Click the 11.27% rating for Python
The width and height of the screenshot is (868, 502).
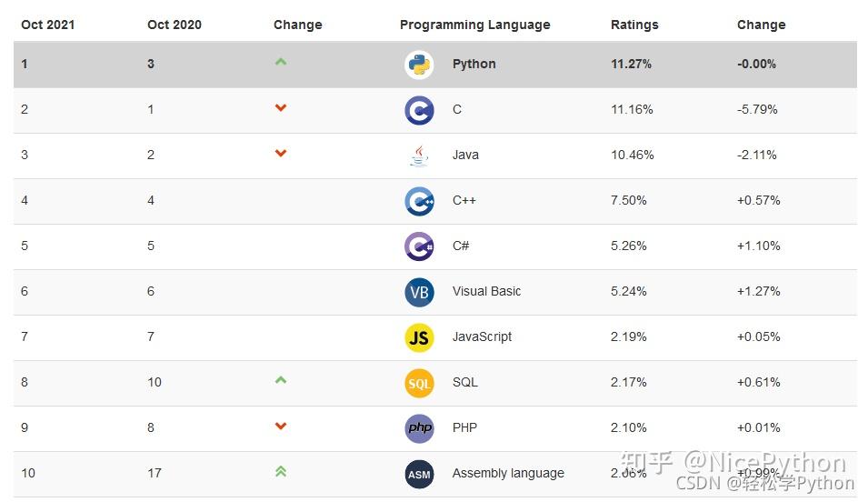(x=631, y=64)
